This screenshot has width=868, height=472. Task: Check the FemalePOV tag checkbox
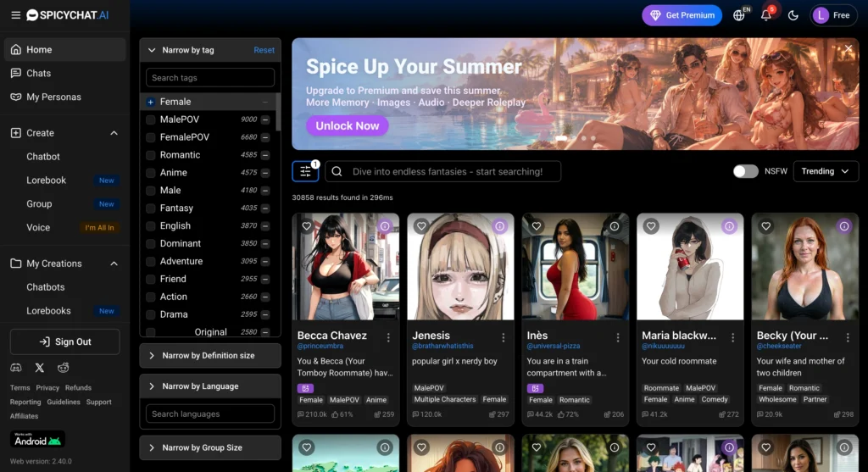pyautogui.click(x=151, y=137)
